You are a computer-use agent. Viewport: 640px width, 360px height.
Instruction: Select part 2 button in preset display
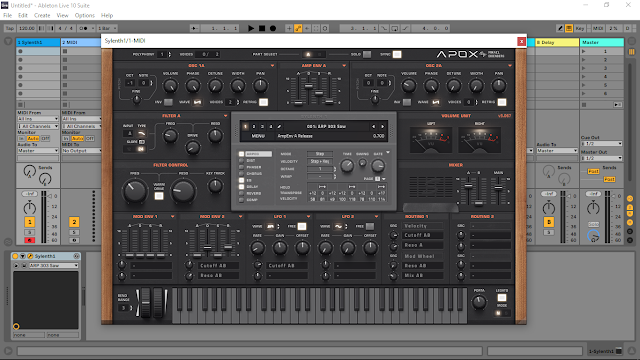pyautogui.click(x=254, y=127)
